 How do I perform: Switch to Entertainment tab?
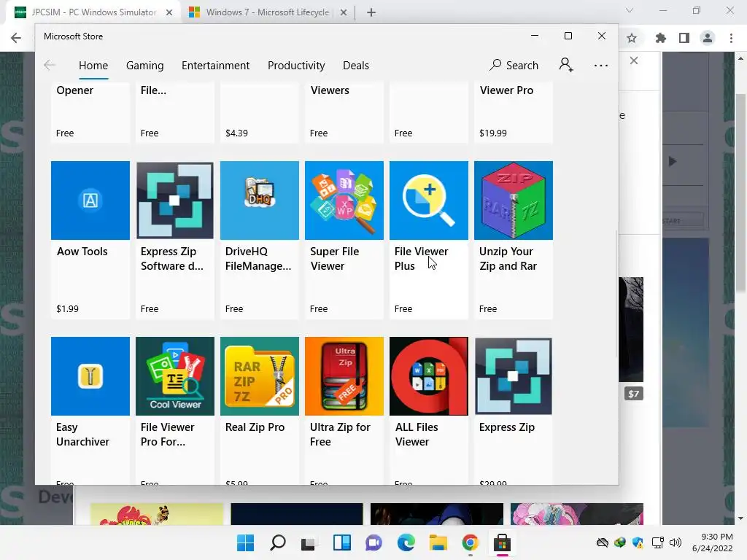(215, 65)
